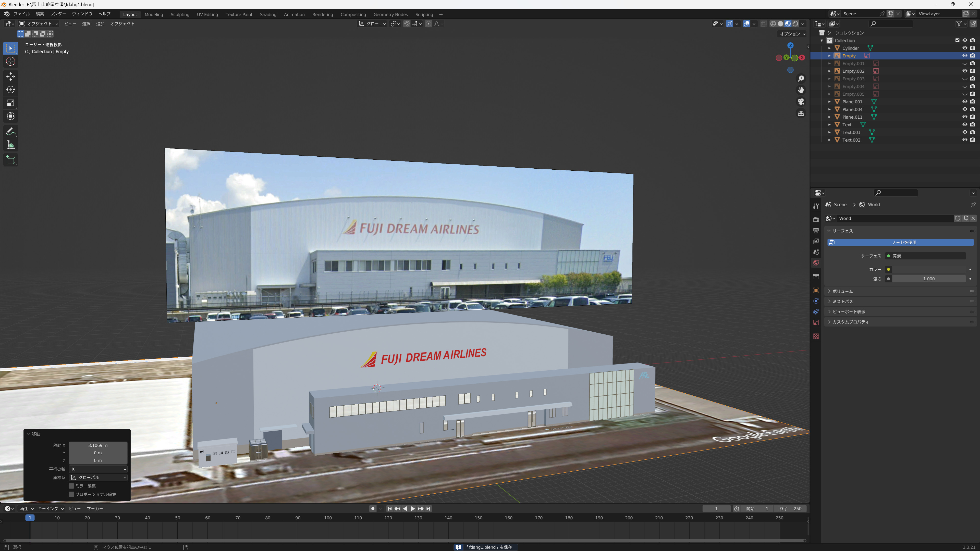The image size is (980, 551).
Task: Open the Physics properties tab
Action: (816, 301)
